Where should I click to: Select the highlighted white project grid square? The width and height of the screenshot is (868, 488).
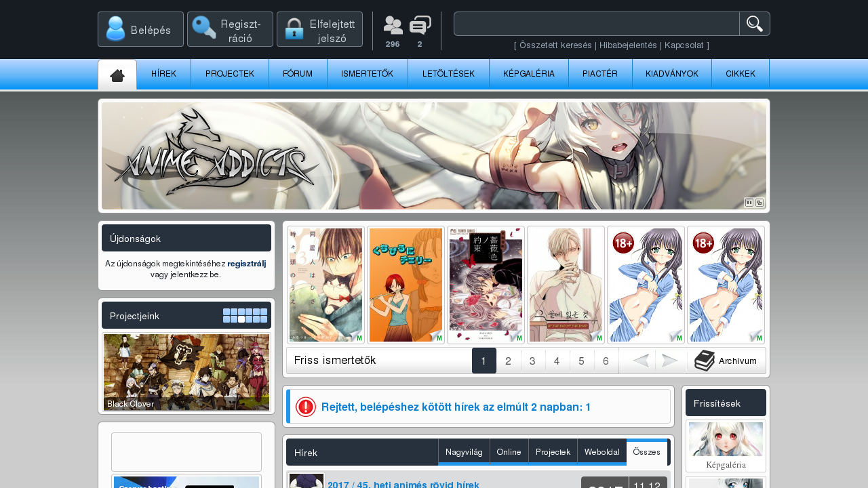pyautogui.click(x=241, y=319)
